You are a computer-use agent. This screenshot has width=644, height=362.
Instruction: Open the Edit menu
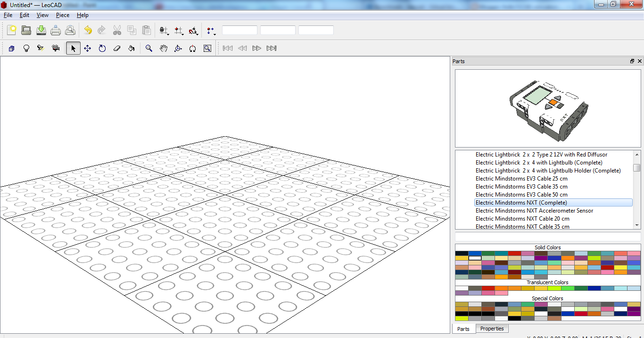pos(25,15)
